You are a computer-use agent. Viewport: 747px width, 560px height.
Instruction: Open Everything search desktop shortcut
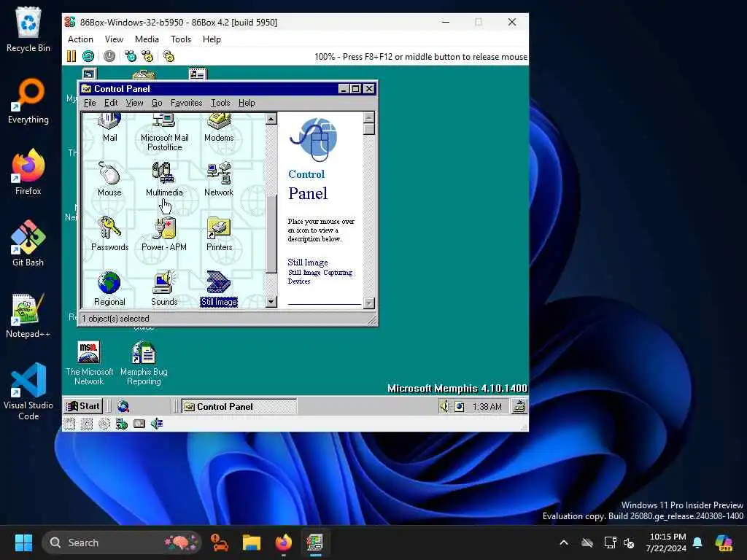tap(28, 101)
